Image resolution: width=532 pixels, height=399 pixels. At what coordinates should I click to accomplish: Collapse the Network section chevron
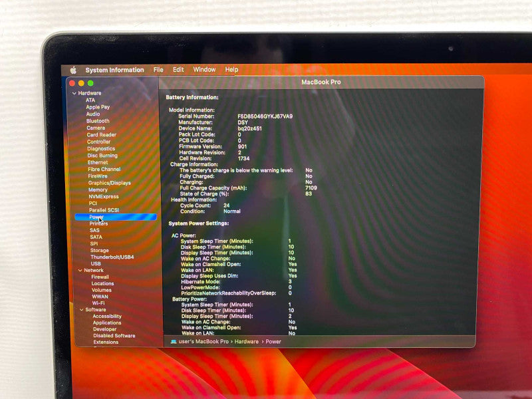click(80, 271)
